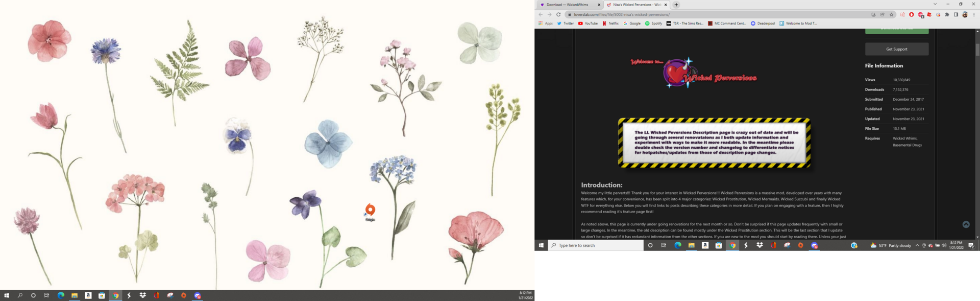The width and height of the screenshot is (980, 301).
Task: Open the Welcome to Mod T... bookmark
Action: tap(798, 23)
